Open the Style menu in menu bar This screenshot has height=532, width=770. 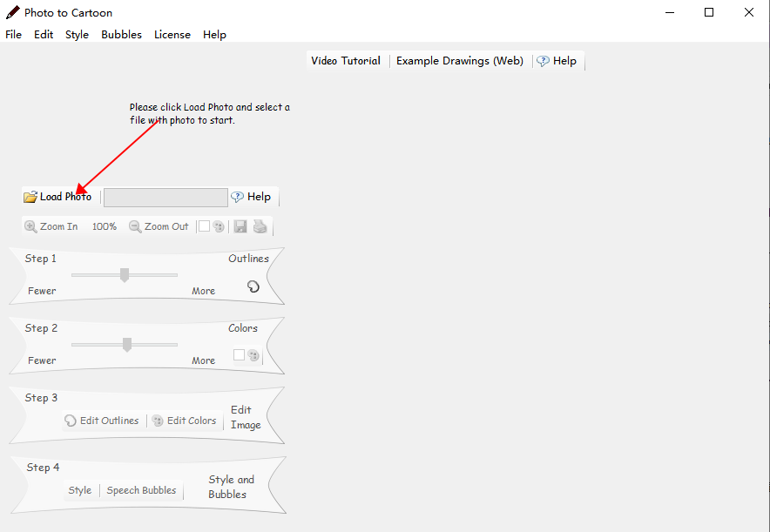pos(77,35)
